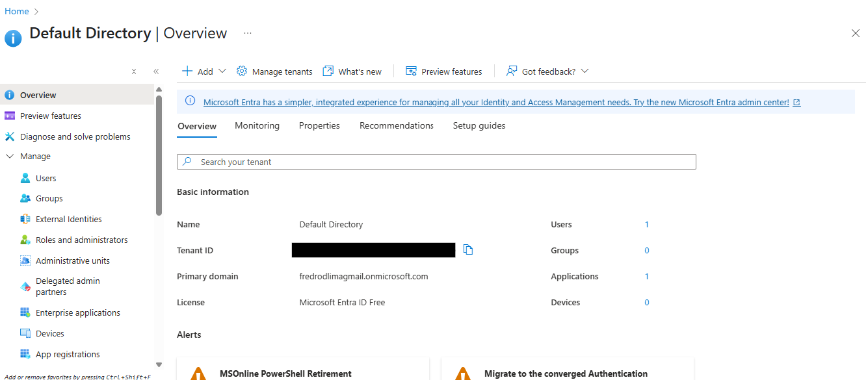Viewport: 868px width, 380px height.
Task: Click the sidebar scrollbar thumb
Action: pyautogui.click(x=159, y=155)
